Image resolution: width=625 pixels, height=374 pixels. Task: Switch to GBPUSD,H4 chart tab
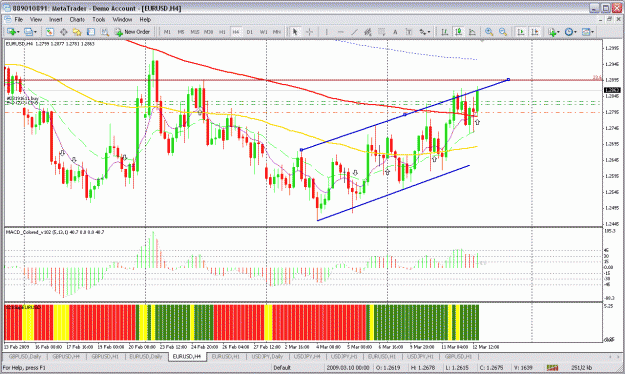66,356
